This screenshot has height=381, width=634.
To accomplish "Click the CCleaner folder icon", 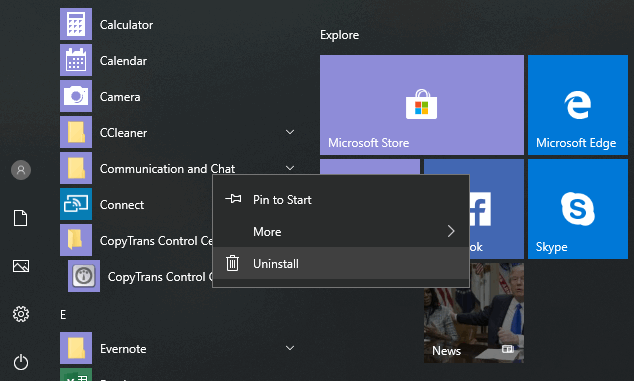I will 76,132.
